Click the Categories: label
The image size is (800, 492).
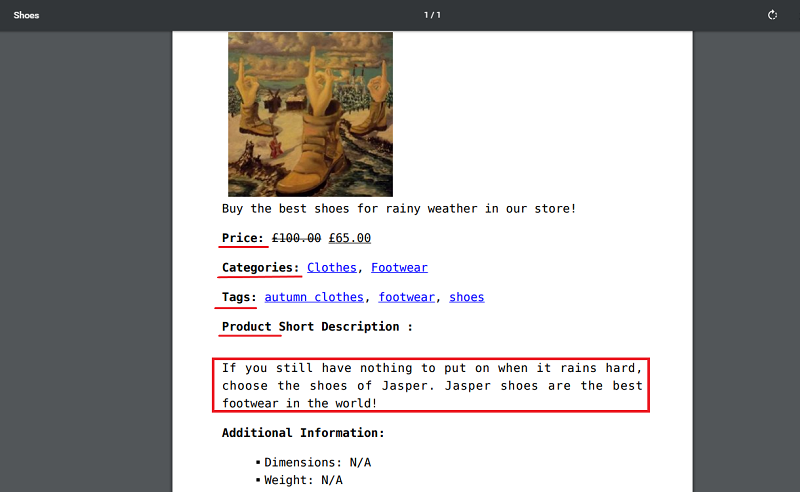pos(260,267)
